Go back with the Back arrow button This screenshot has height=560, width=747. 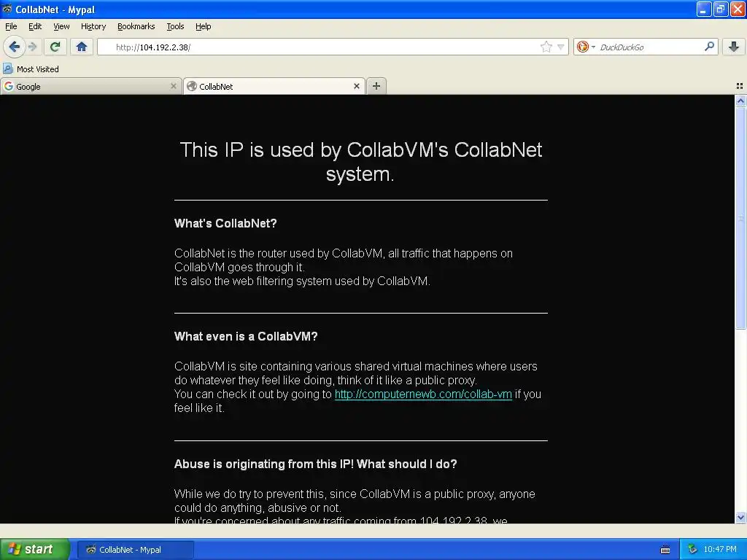(14, 47)
